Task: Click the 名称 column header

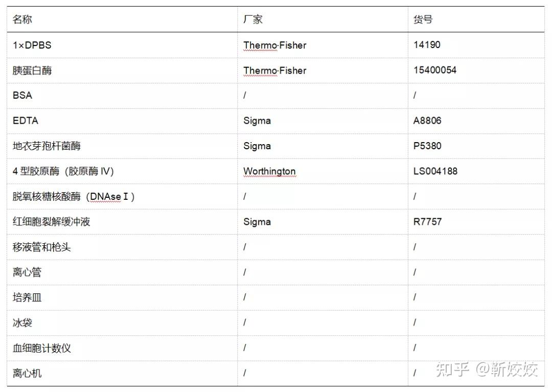Action: (22, 19)
